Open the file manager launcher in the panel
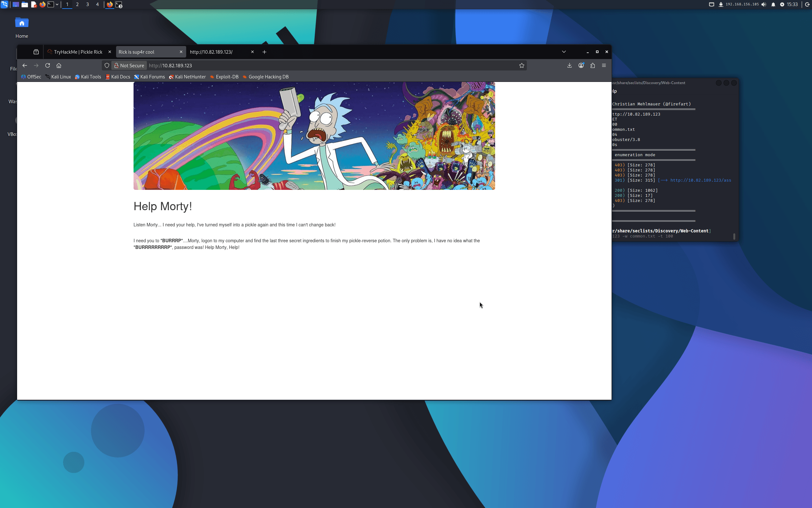 coord(24,4)
